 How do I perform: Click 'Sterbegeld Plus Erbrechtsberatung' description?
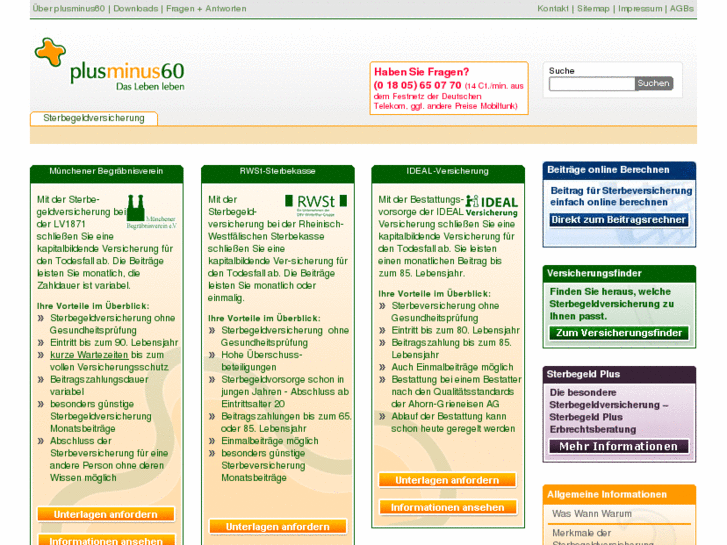609,411
